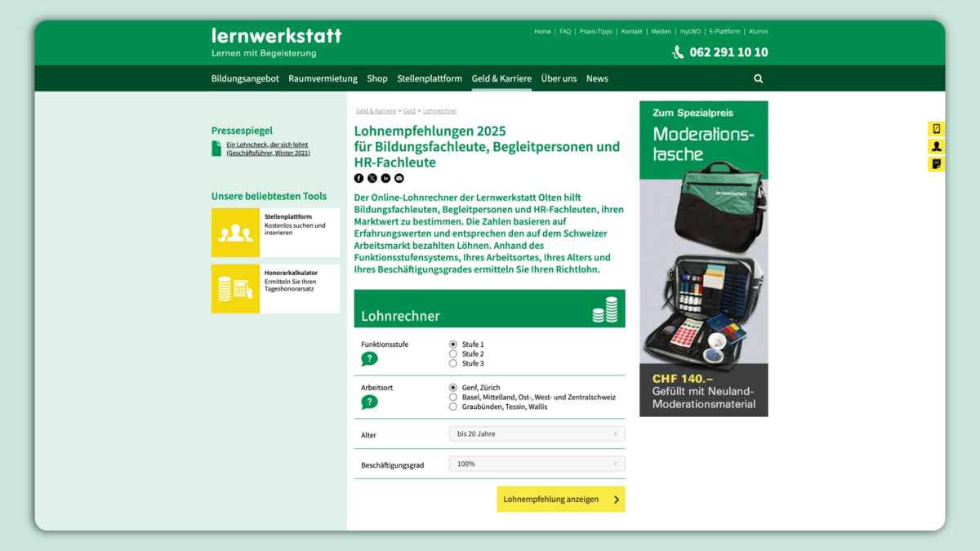Screen dimensions: 980x551
Task: Click the yellow mobile device icon on right edge
Action: 936,129
